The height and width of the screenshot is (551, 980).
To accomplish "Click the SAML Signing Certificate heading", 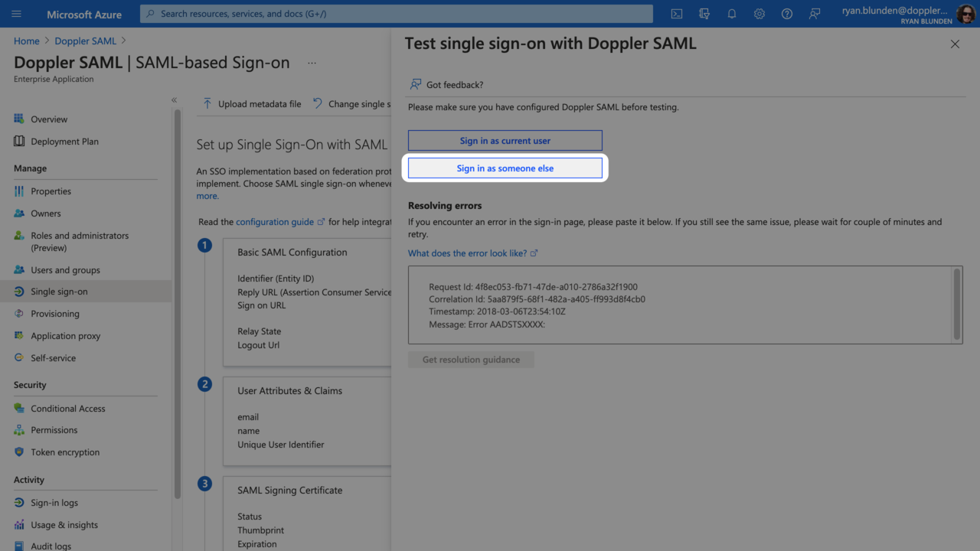I will coord(289,491).
